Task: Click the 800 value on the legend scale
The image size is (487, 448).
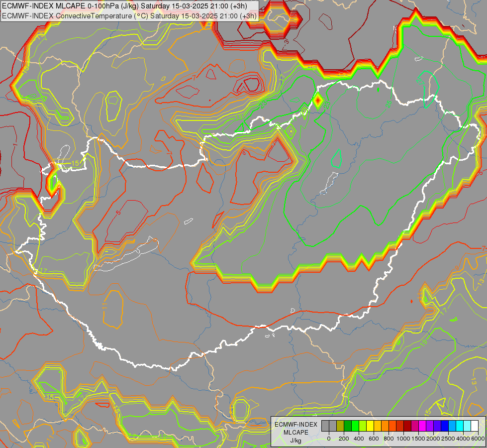Action: (389, 439)
